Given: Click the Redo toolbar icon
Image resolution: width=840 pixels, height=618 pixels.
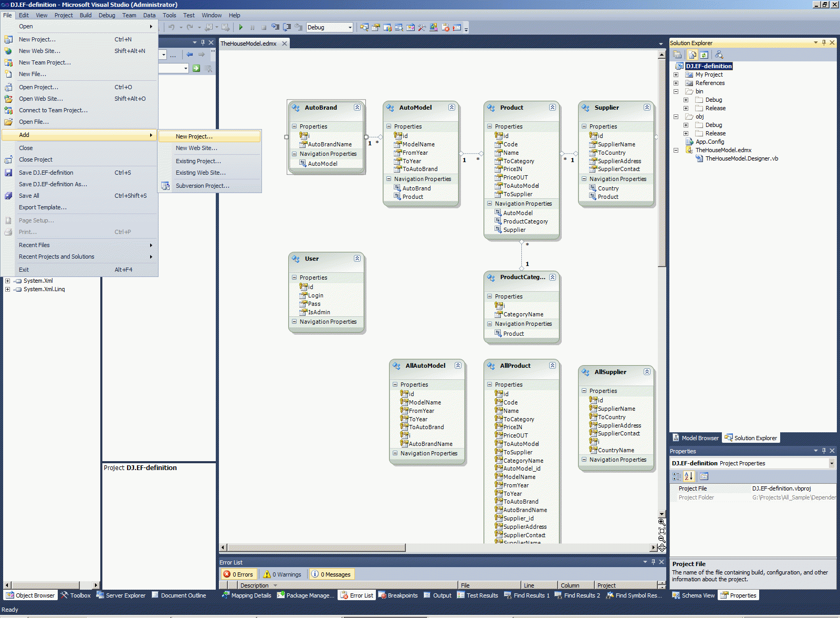Looking at the screenshot, I should coord(190,27).
